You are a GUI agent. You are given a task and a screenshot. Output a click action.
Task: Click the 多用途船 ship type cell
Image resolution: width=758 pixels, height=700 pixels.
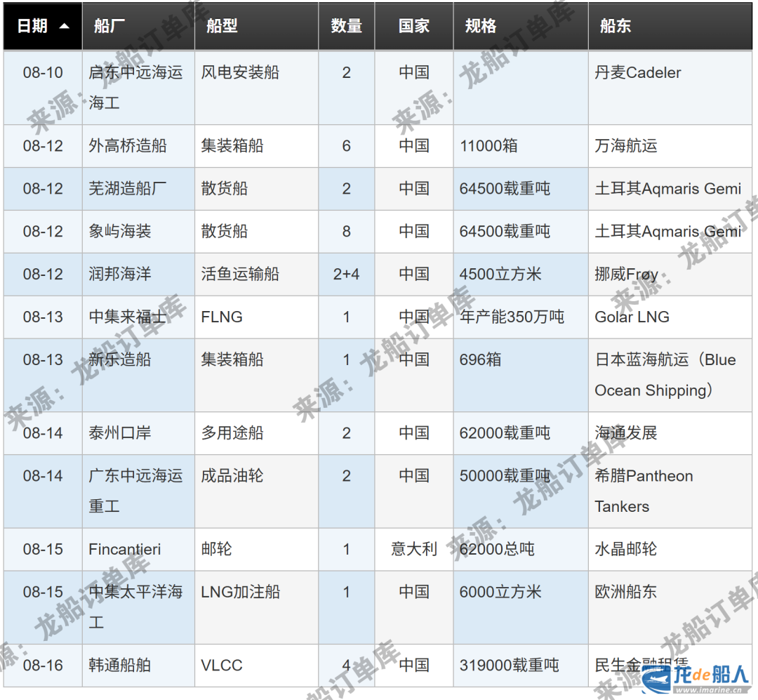coord(256,433)
